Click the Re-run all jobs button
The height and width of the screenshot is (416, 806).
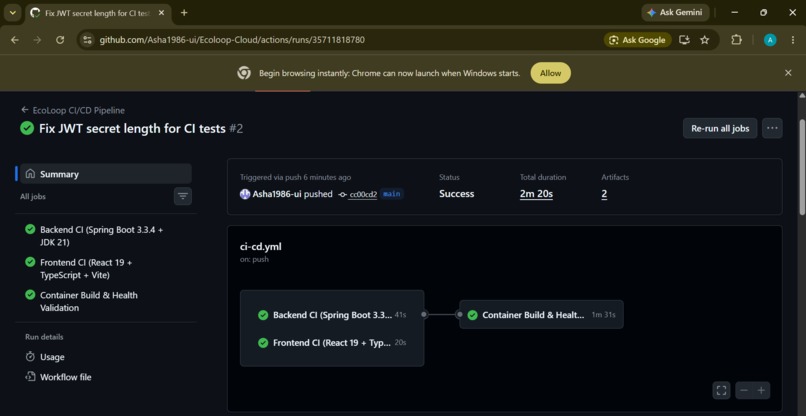(x=720, y=129)
